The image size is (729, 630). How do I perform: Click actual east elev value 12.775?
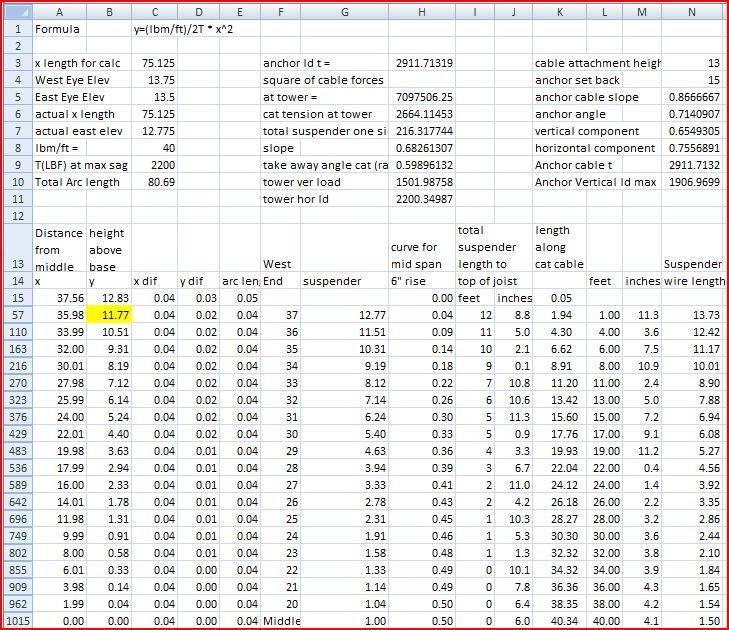(x=154, y=131)
